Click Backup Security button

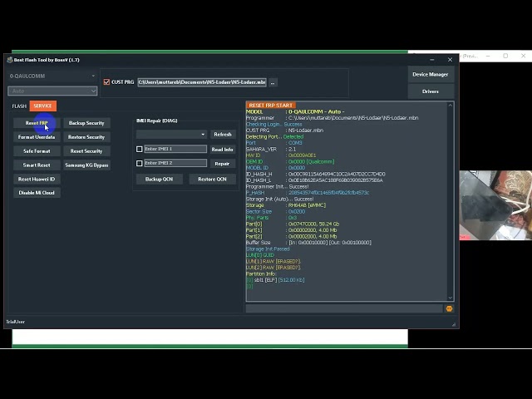coord(86,123)
